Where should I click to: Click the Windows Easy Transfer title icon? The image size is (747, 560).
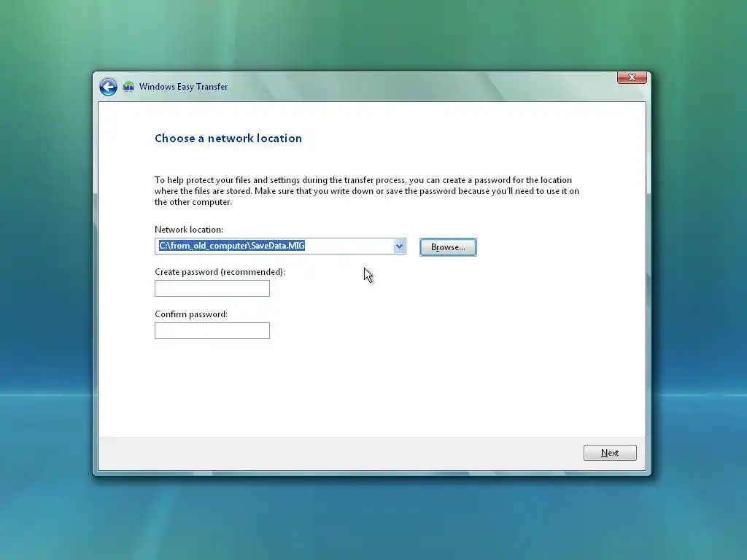[128, 87]
